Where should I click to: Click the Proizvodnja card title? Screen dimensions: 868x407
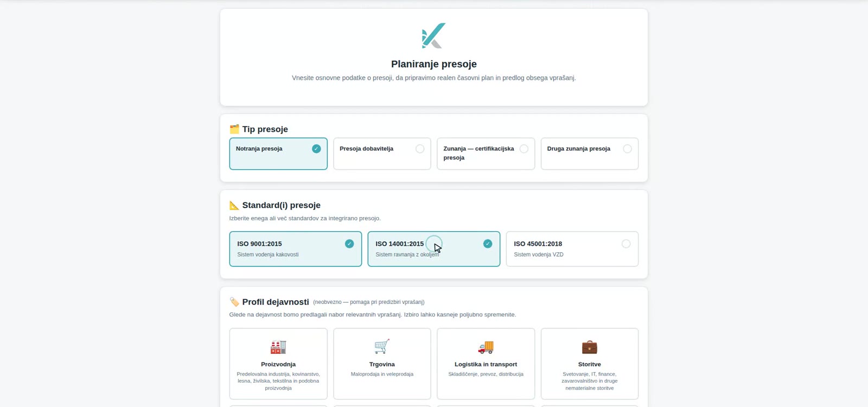pyautogui.click(x=278, y=364)
